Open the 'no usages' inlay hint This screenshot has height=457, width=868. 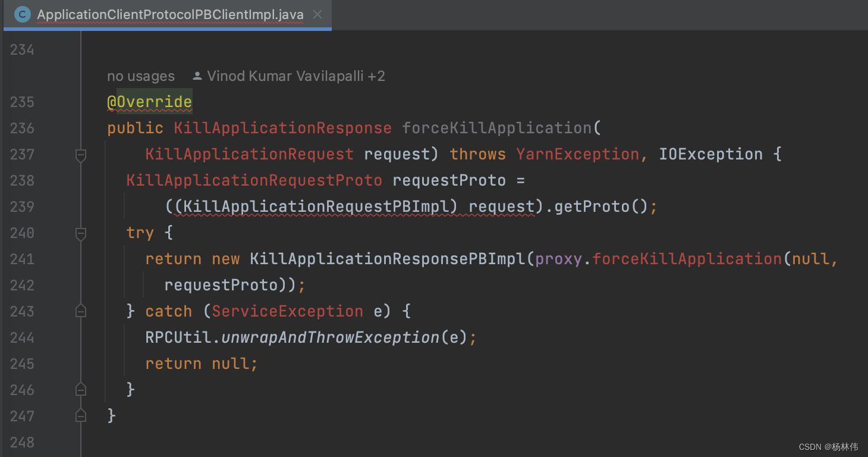click(141, 76)
